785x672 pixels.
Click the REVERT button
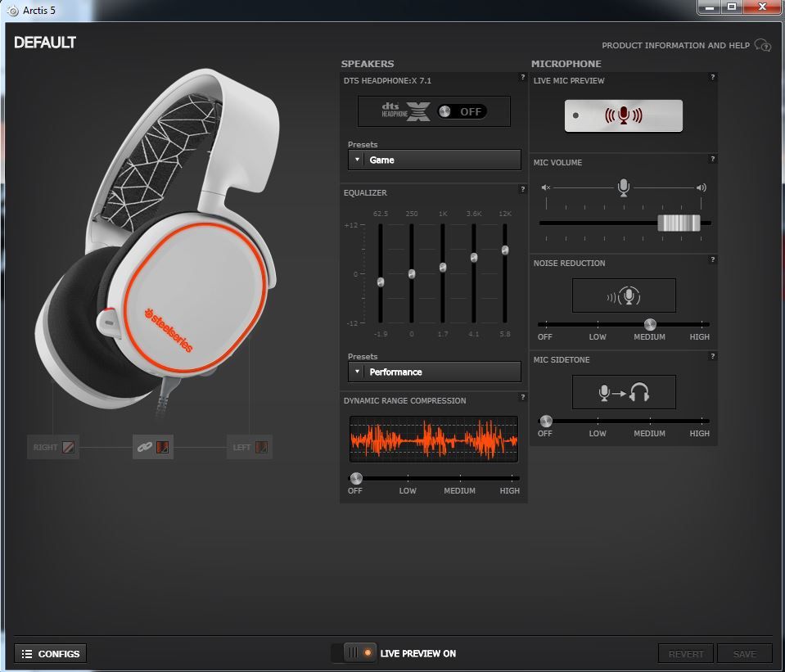point(686,654)
